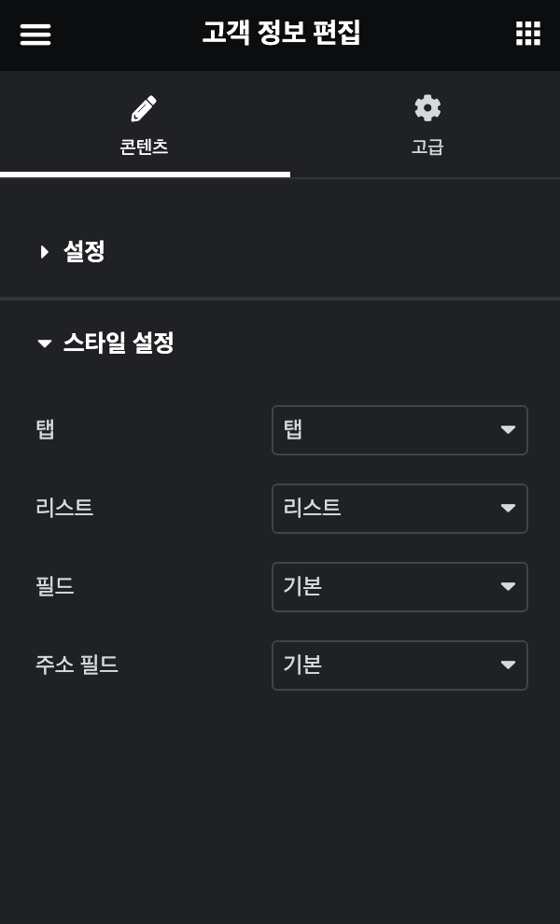Image resolution: width=560 pixels, height=924 pixels.
Task: Open the 탭 style dropdown
Action: coord(399,430)
